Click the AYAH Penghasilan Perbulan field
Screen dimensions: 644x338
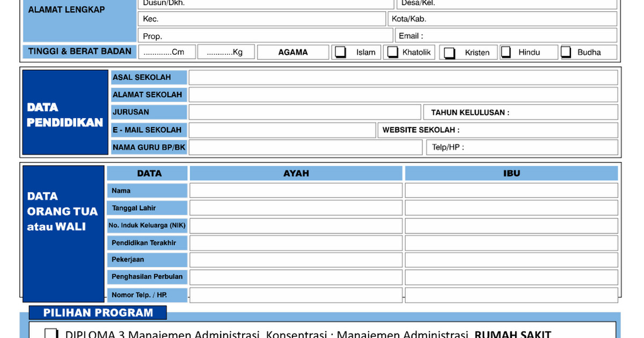[296, 277]
